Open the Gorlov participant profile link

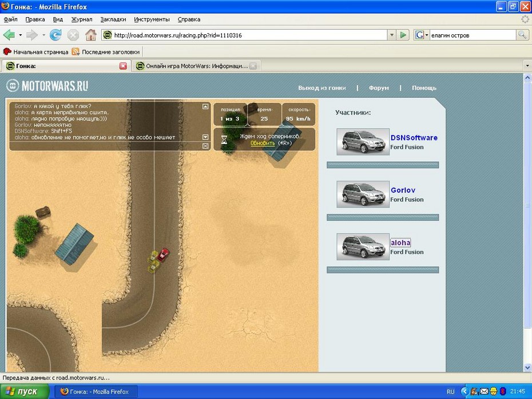coord(403,190)
